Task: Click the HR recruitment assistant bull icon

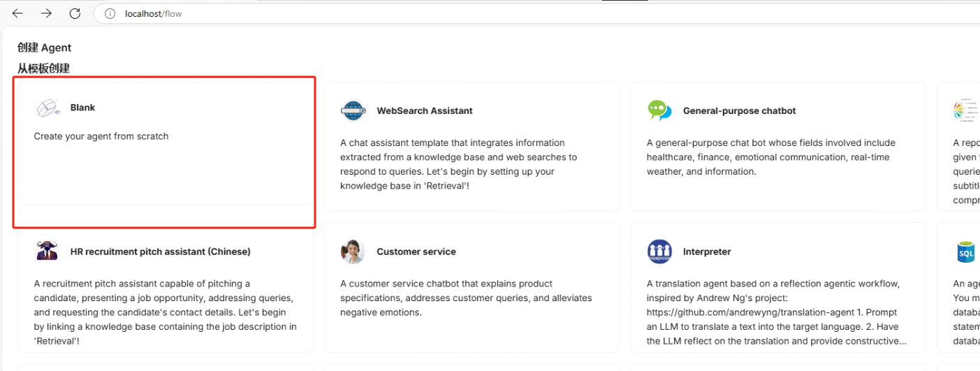Action: point(46,251)
